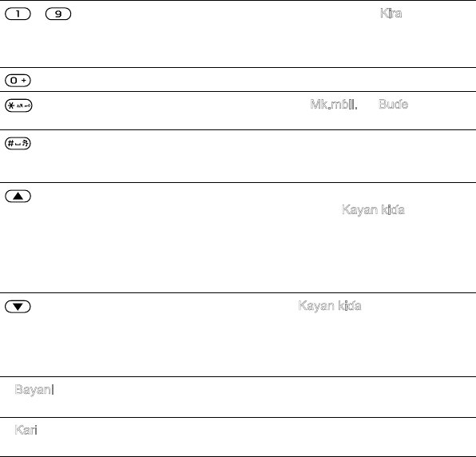
Task: Select the hash (#) key icon
Action: pyautogui.click(x=18, y=143)
